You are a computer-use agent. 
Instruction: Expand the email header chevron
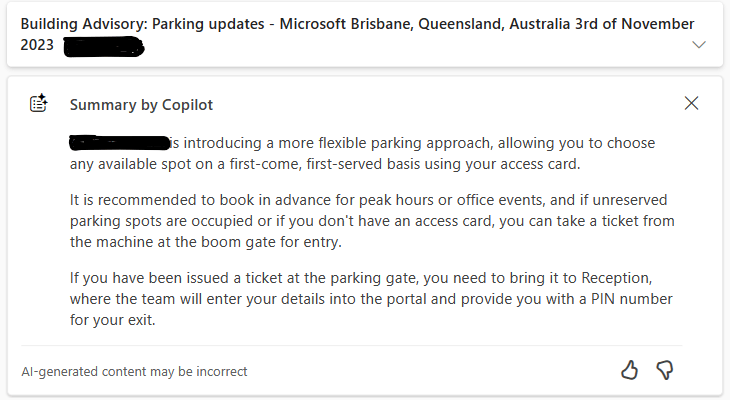pos(699,45)
